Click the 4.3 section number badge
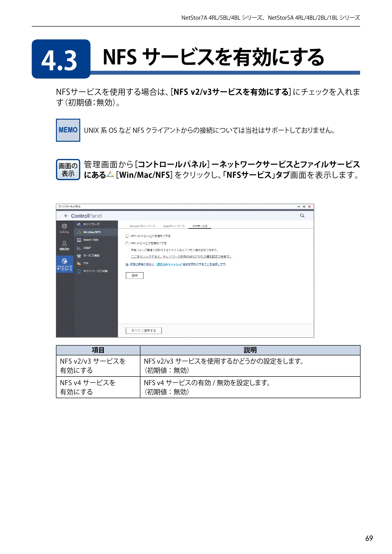The height and width of the screenshot is (554, 392). [x=61, y=59]
